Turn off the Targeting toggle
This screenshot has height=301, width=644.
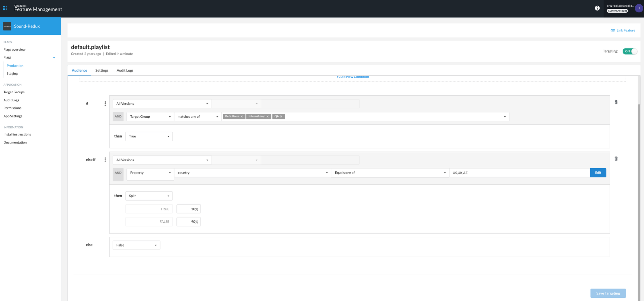tap(630, 51)
